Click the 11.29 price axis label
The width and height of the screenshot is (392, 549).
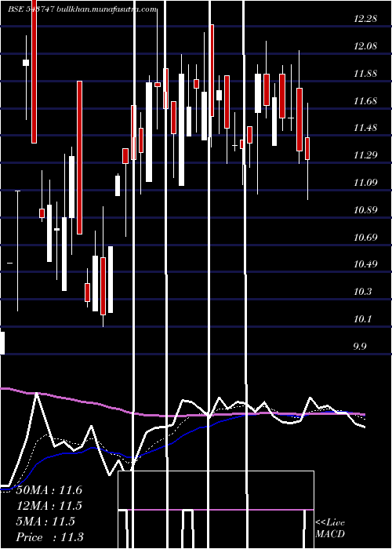[x=365, y=155]
